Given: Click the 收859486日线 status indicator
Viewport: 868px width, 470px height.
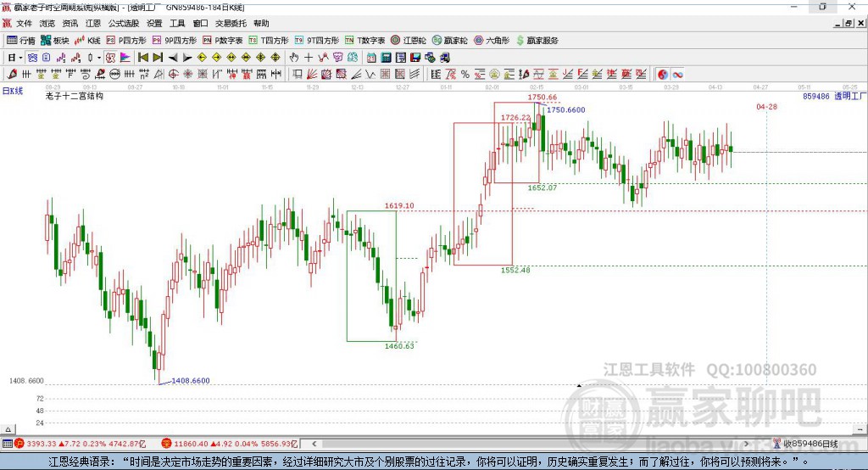Looking at the screenshot, I should click(805, 444).
